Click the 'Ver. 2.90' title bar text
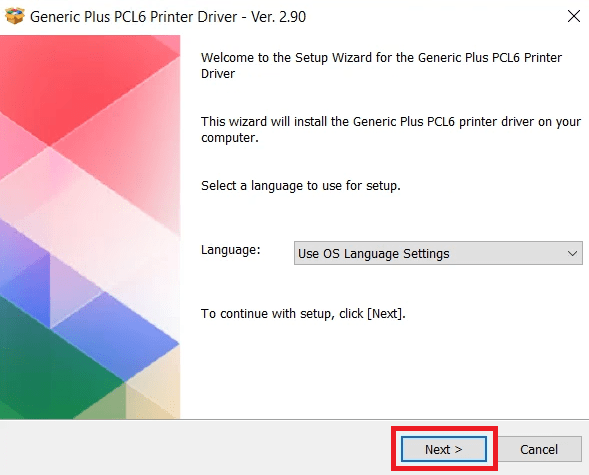The width and height of the screenshot is (589, 475). click(278, 17)
